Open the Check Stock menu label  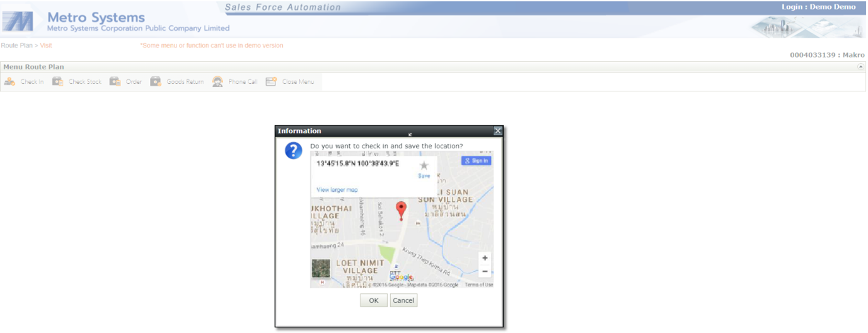85,82
